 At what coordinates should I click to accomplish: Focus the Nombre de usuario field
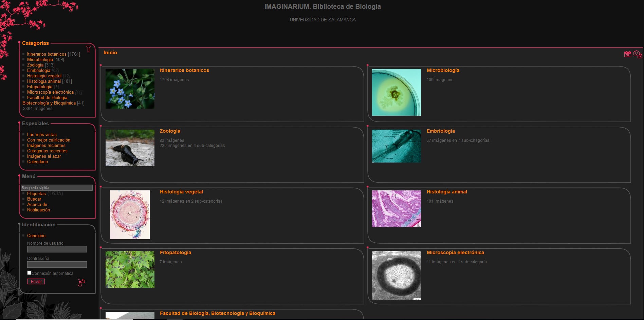[57, 249]
